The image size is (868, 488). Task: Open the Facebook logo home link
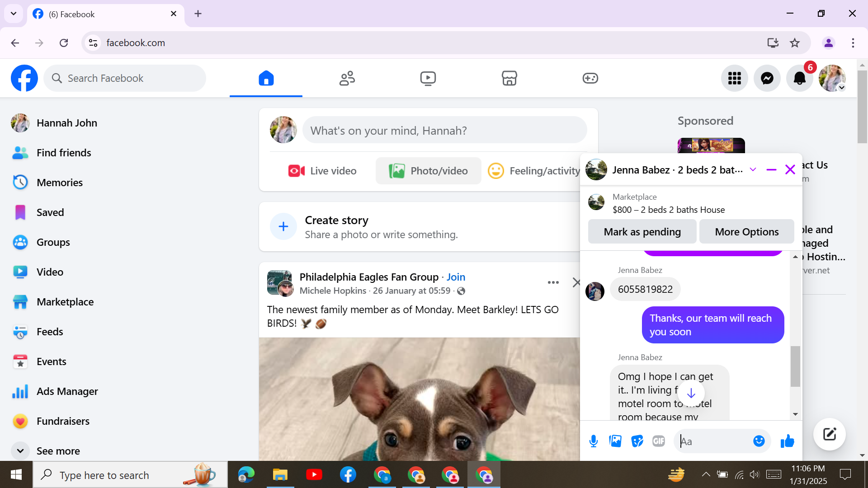pos(24,78)
